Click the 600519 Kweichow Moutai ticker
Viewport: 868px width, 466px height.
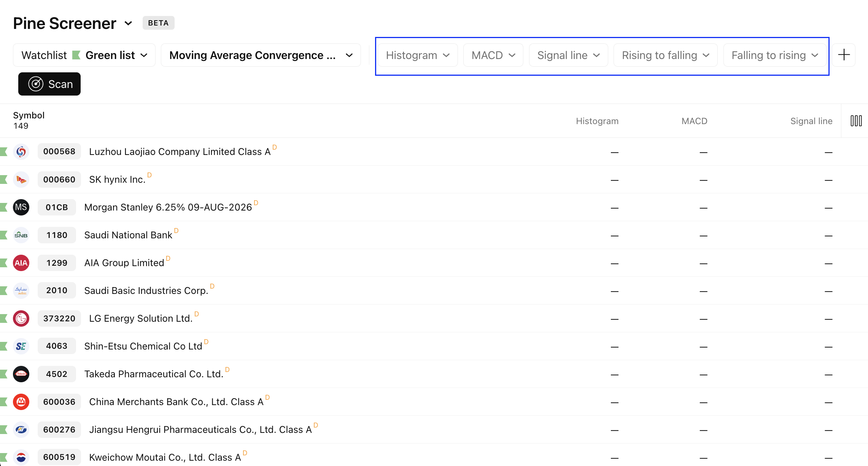[x=59, y=457]
